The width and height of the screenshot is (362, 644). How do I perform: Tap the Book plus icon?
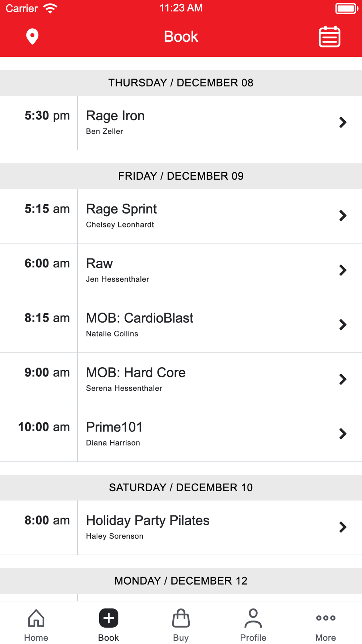(109, 618)
